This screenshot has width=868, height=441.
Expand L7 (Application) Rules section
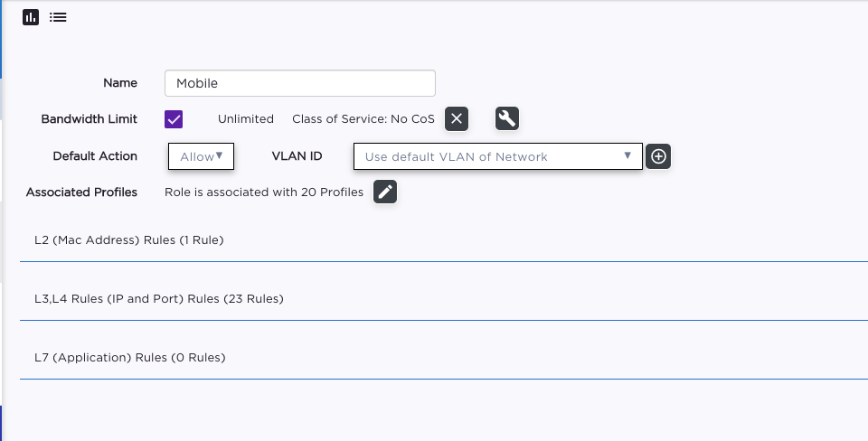tap(129, 357)
